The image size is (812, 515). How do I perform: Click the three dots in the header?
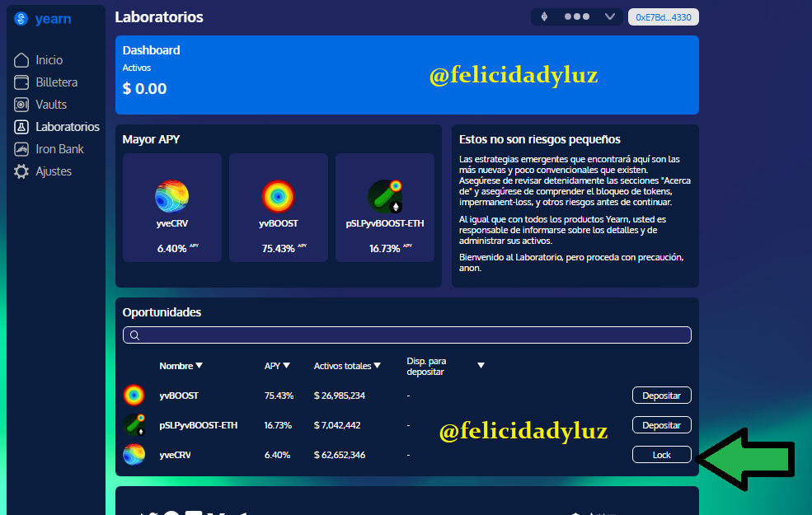point(577,16)
